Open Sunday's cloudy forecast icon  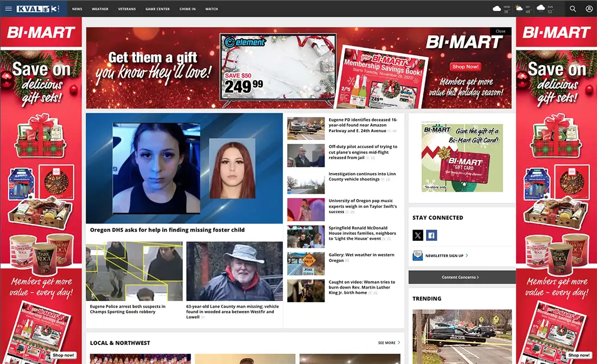click(541, 8)
